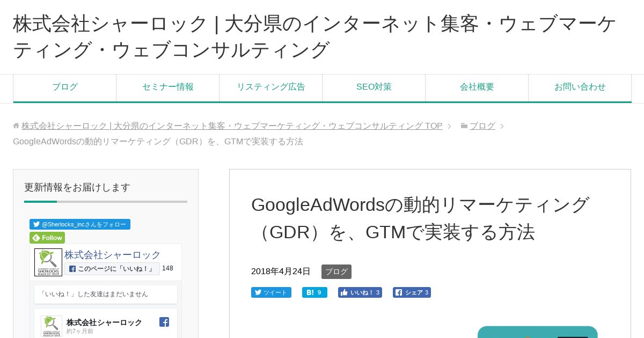Open post author 株式会社シャーロック name
The height and width of the screenshot is (338, 644).
coord(104,322)
